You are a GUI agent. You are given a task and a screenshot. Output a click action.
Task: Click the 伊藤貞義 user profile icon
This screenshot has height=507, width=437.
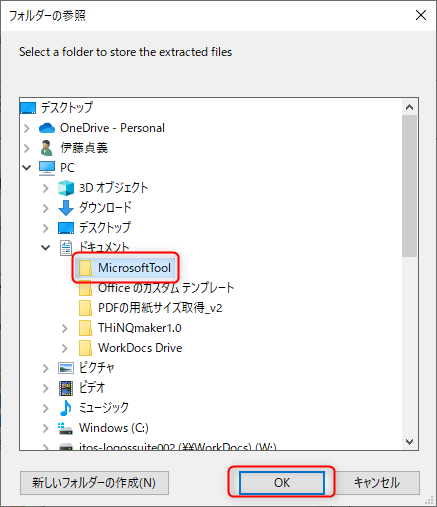[x=46, y=148]
